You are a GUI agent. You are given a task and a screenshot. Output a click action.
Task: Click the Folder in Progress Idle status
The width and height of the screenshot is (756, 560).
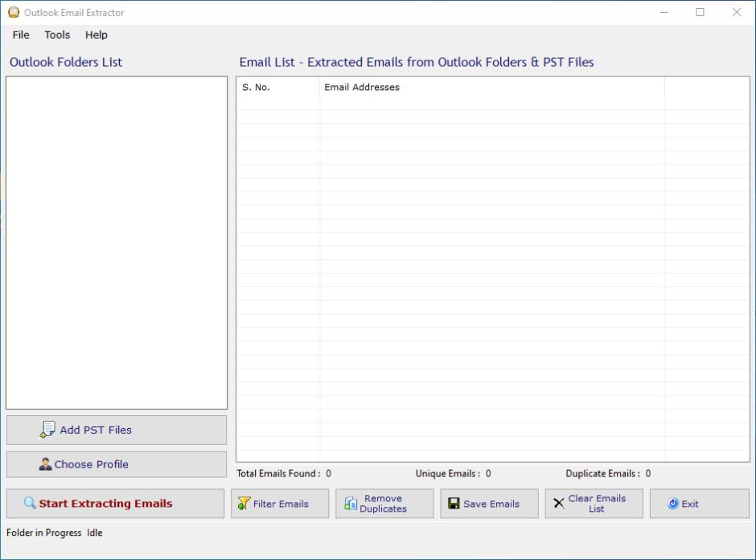[x=55, y=533]
